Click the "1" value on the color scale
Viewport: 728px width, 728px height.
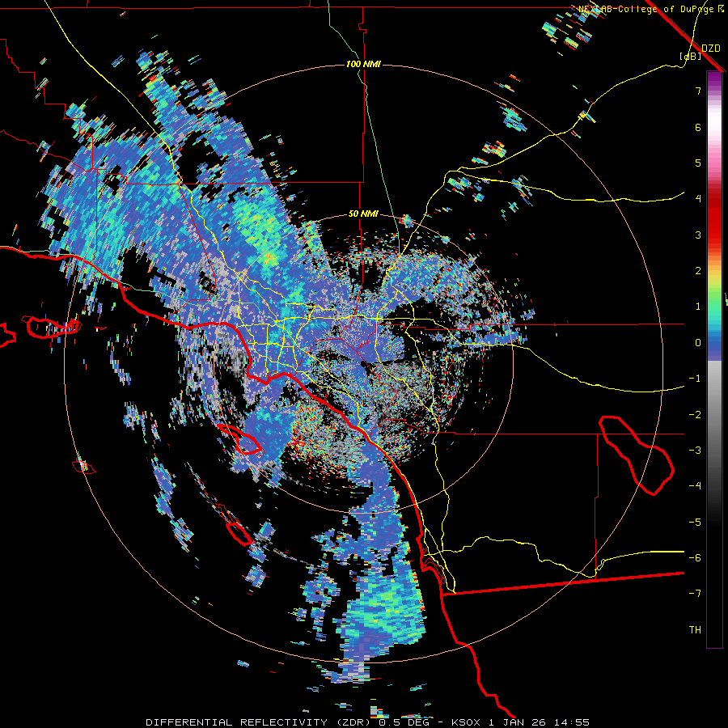pos(698,307)
